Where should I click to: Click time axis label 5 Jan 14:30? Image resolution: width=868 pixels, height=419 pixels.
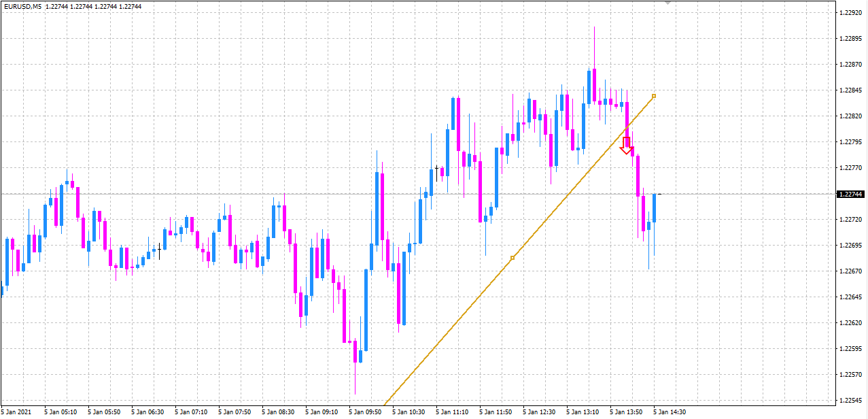coord(670,412)
